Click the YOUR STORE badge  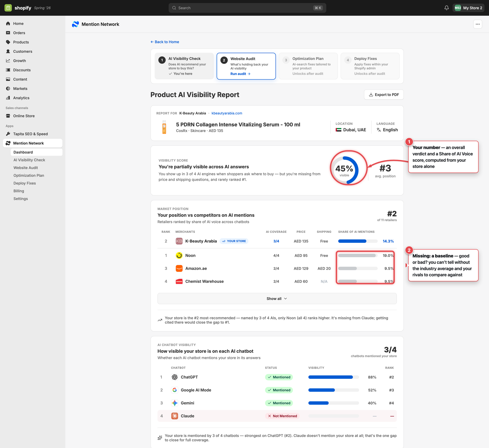pos(234,241)
